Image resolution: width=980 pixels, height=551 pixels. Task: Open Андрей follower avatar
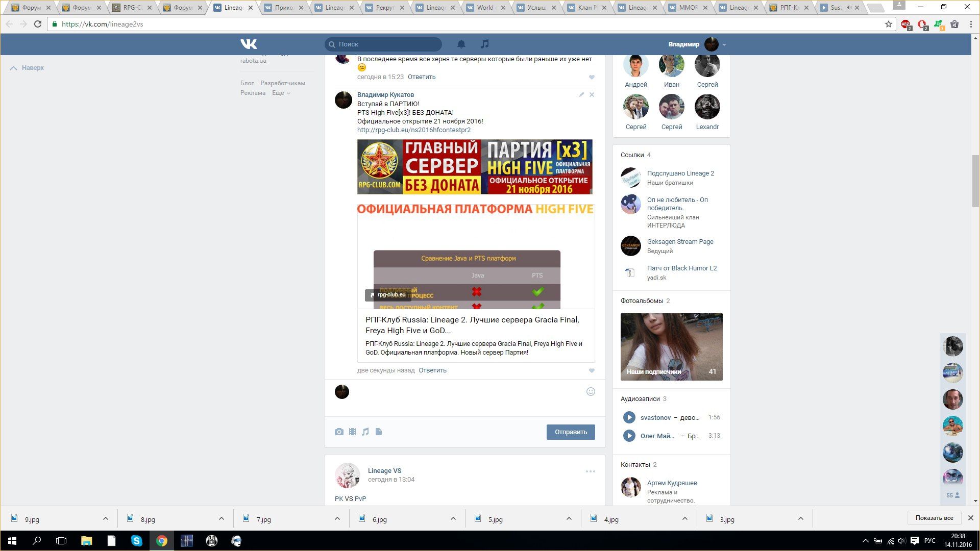(635, 65)
